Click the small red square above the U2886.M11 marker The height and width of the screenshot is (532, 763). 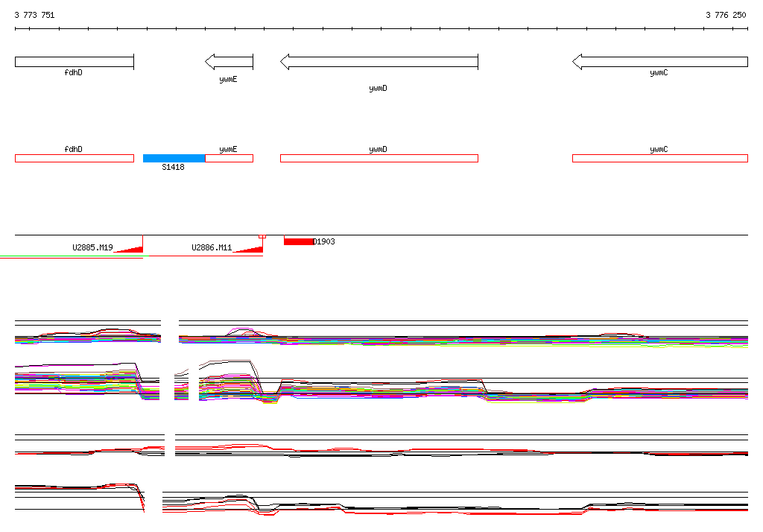click(x=262, y=236)
